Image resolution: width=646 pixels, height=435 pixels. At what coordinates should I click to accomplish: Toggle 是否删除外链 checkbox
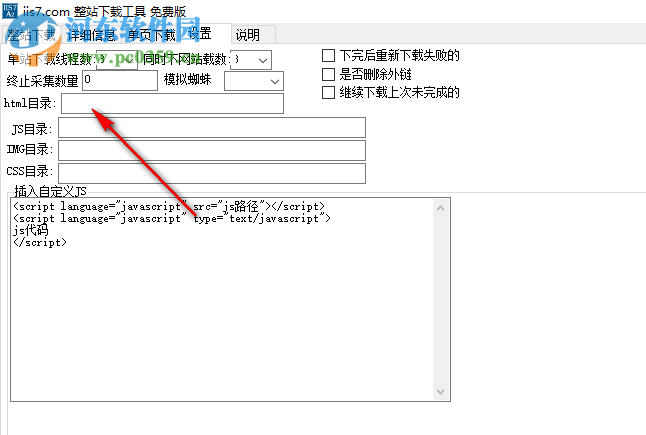point(328,74)
